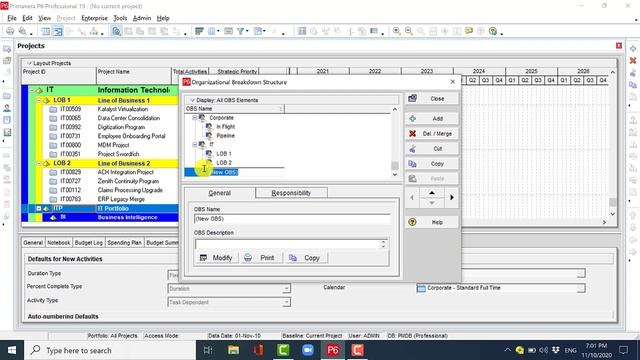Viewport: 640px width, 360px height.
Task: Click the Print Preview magnifier icon
Action: 22,31
